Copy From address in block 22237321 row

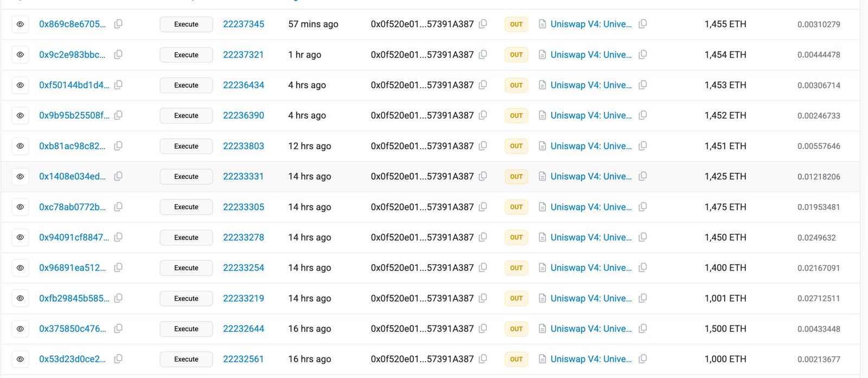coord(483,54)
